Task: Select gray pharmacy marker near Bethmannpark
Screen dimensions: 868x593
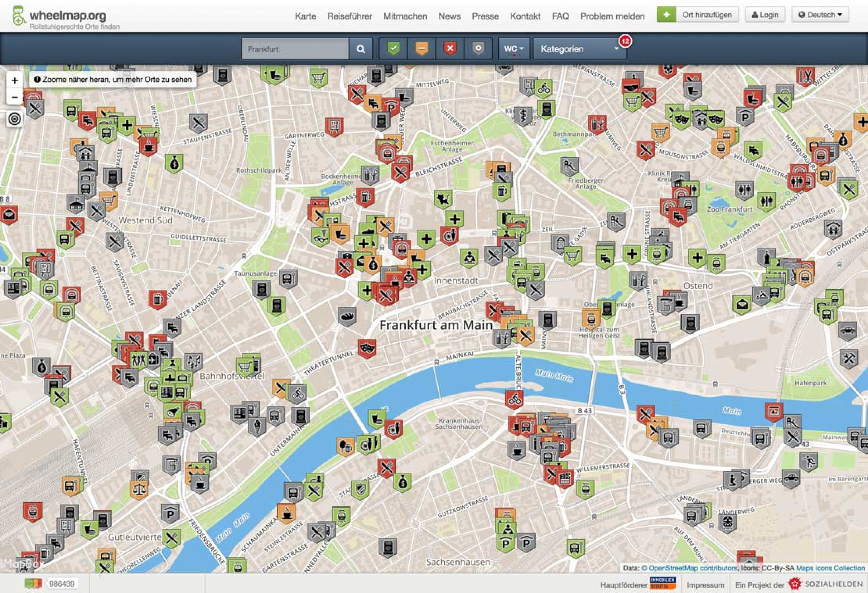Action: coord(523,116)
